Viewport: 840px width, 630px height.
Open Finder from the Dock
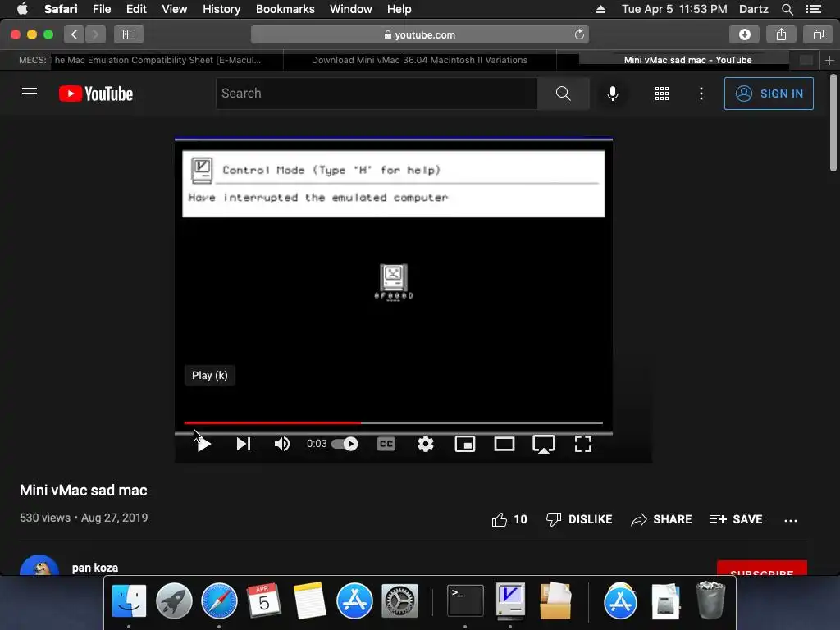(129, 601)
